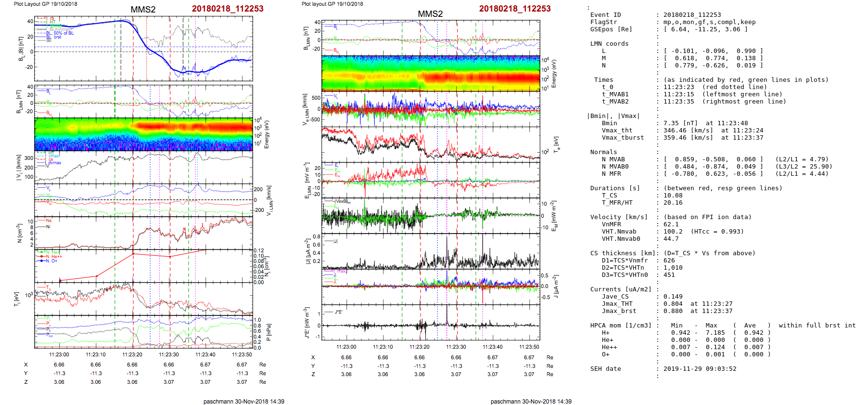Click the T_CS value '10.08'
Image resolution: width=868 pixels, height=405 pixels.
pos(673,196)
